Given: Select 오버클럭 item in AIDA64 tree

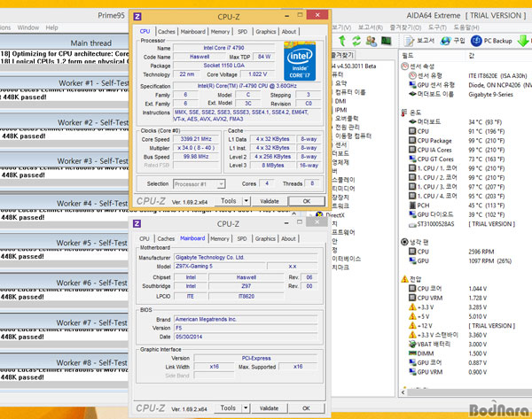Looking at the screenshot, I should 347,119.
